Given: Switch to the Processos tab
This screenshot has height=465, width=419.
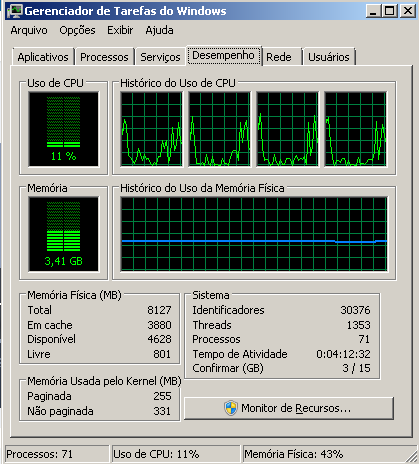Looking at the screenshot, I should pyautogui.click(x=104, y=57).
